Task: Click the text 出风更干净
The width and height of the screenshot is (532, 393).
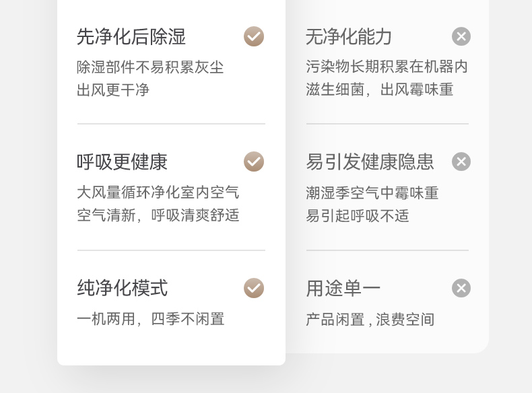Action: [113, 90]
